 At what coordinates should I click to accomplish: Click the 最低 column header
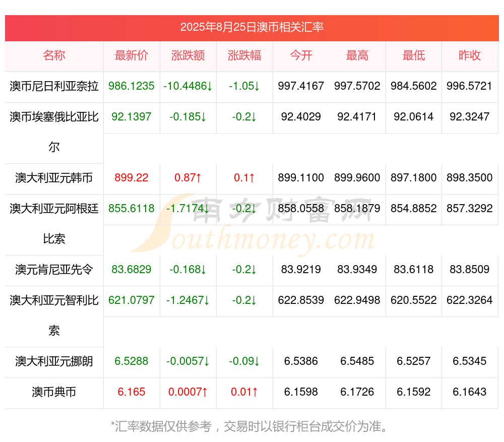(x=414, y=55)
